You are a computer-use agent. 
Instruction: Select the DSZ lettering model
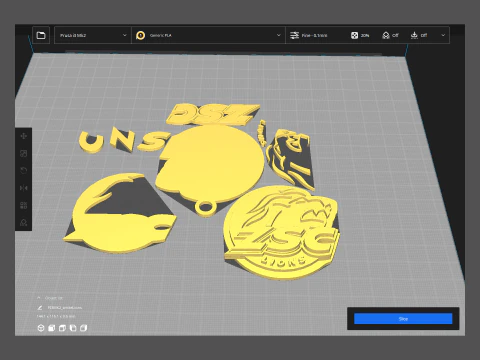tap(213, 114)
